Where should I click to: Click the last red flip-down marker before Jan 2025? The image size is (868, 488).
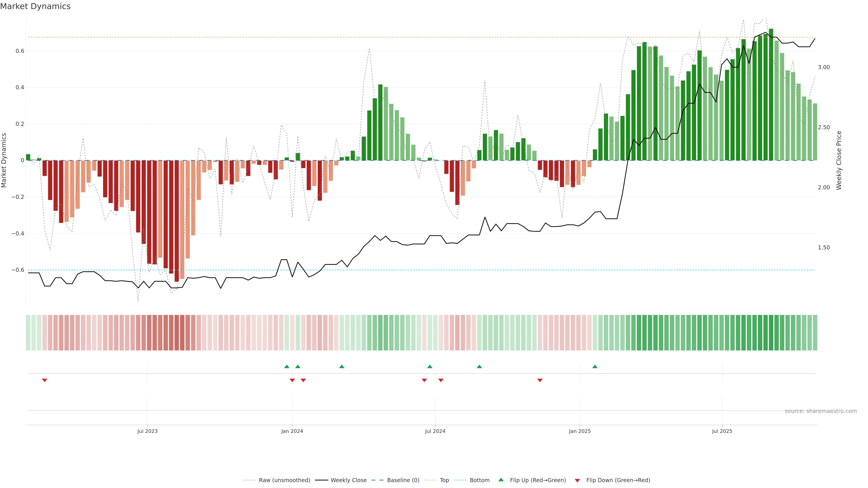coord(540,380)
